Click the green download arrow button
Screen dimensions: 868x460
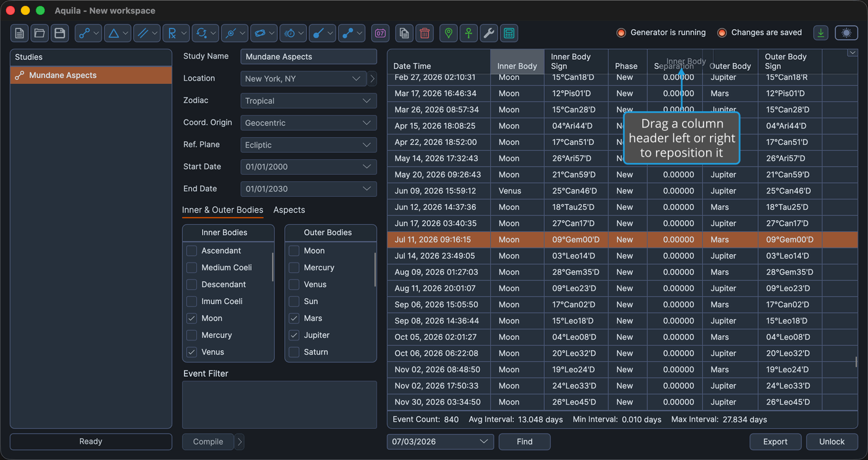click(x=821, y=32)
